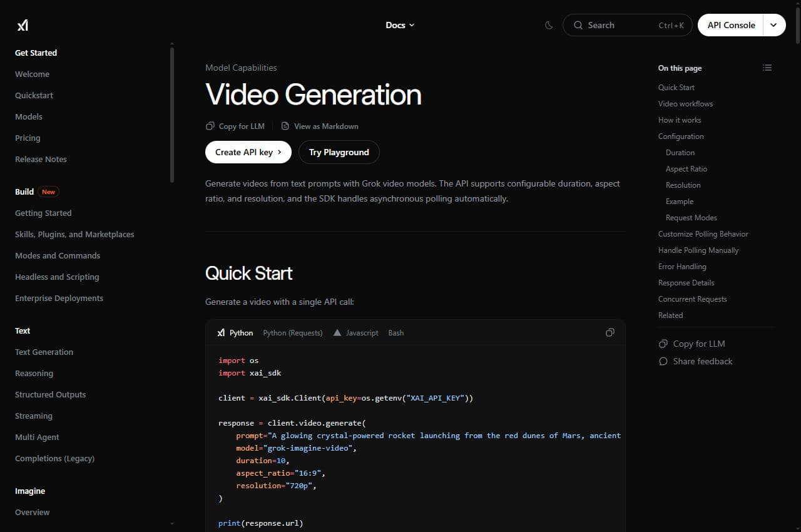Open Streaming page in sidebar
Screen dimensions: 801x532
pyautogui.click(x=34, y=416)
